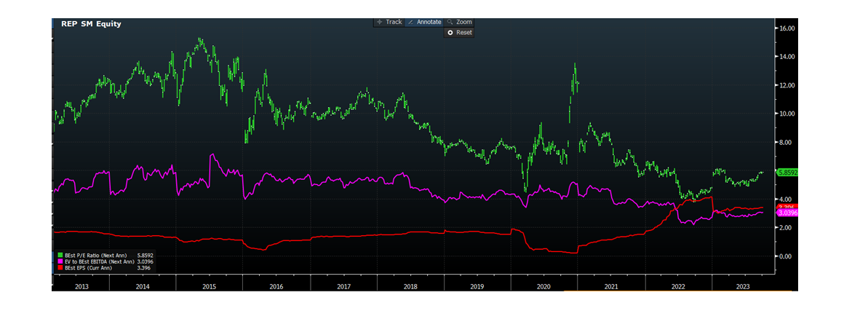Click the Track crosshair icon
Image resolution: width=868 pixels, height=327 pixels.
click(x=379, y=22)
